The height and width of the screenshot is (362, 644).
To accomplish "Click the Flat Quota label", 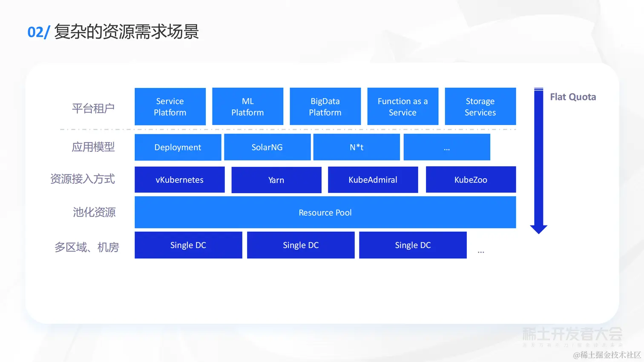I will (573, 97).
